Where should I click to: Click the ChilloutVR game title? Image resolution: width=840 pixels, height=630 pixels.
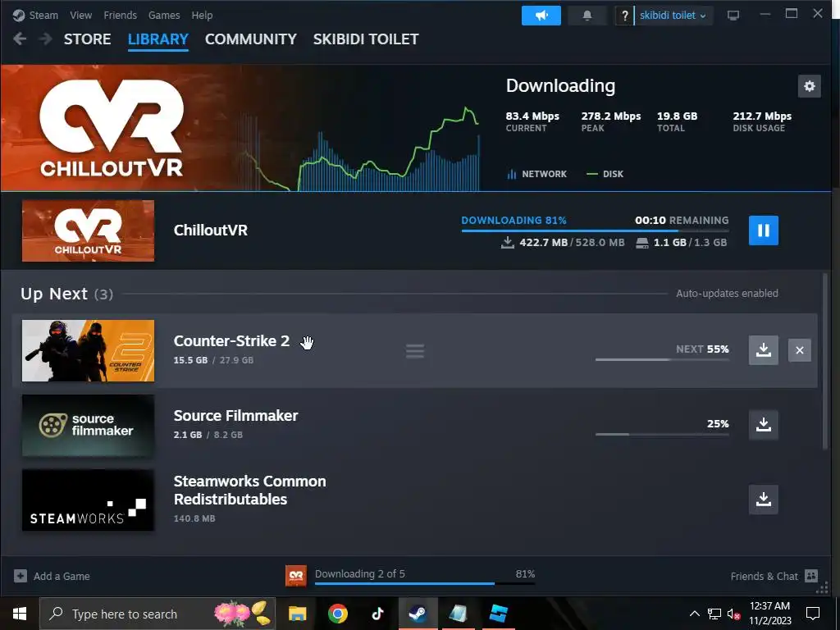[211, 231]
